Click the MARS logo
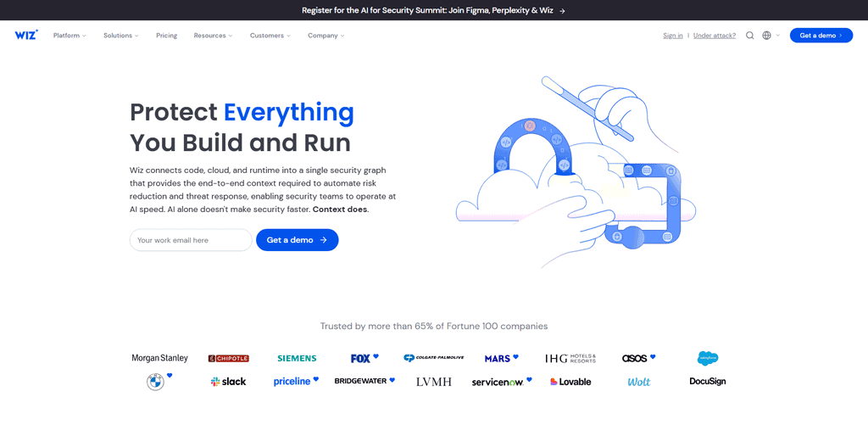 497,359
